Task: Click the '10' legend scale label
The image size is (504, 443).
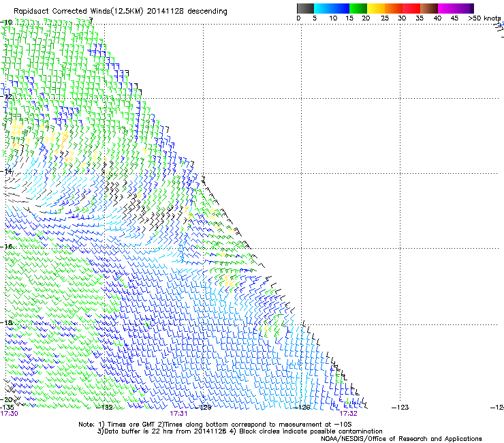Action: pyautogui.click(x=333, y=18)
